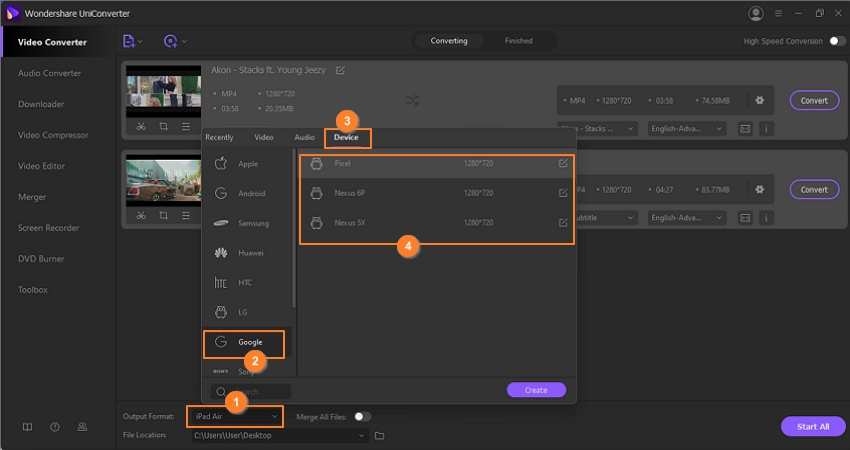Select the Huawei device brand
Screen dimensions: 850x450
247,253
